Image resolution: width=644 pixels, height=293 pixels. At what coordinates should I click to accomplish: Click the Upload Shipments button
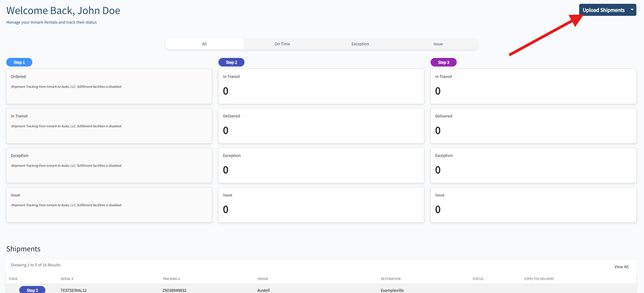603,10
